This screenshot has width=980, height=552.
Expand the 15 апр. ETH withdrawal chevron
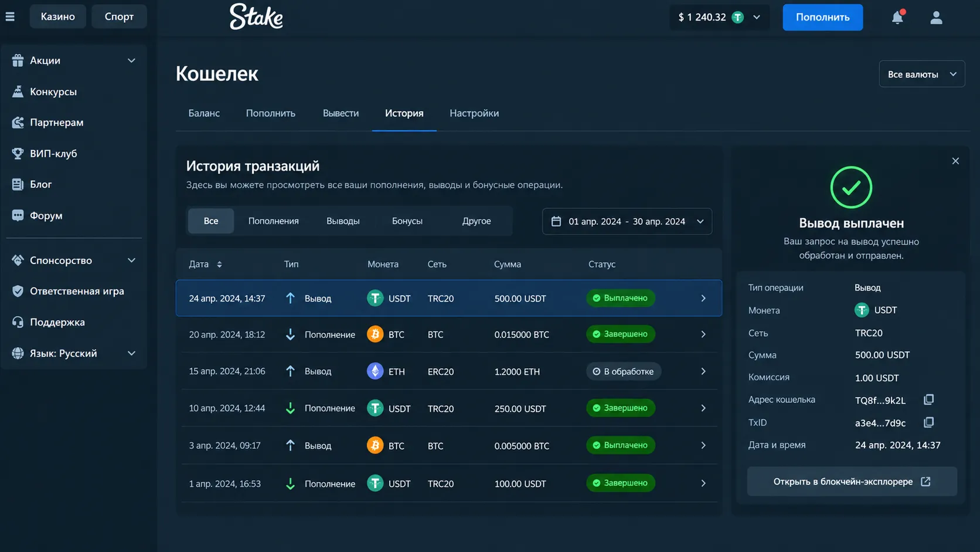[x=703, y=371]
